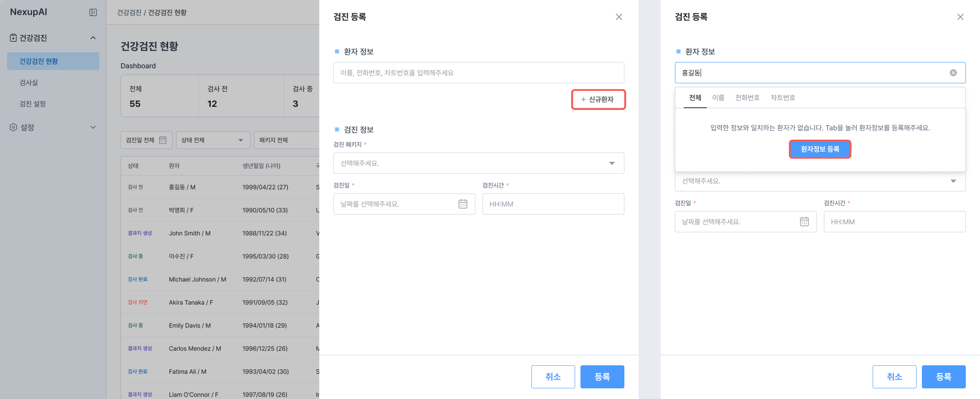Image resolution: width=980 pixels, height=399 pixels.
Task: Close the left 검진 등록 panel
Action: [619, 17]
